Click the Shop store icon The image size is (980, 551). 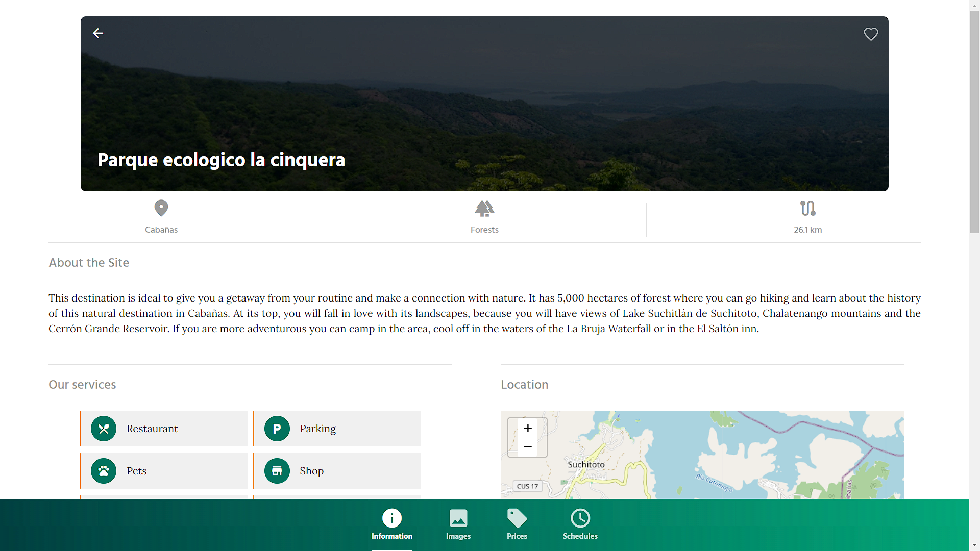coord(277,471)
